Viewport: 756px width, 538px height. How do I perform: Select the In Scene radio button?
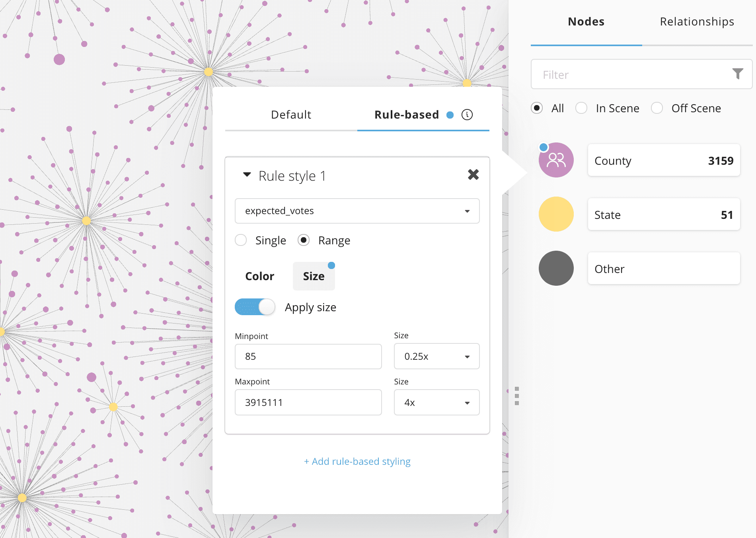(581, 108)
